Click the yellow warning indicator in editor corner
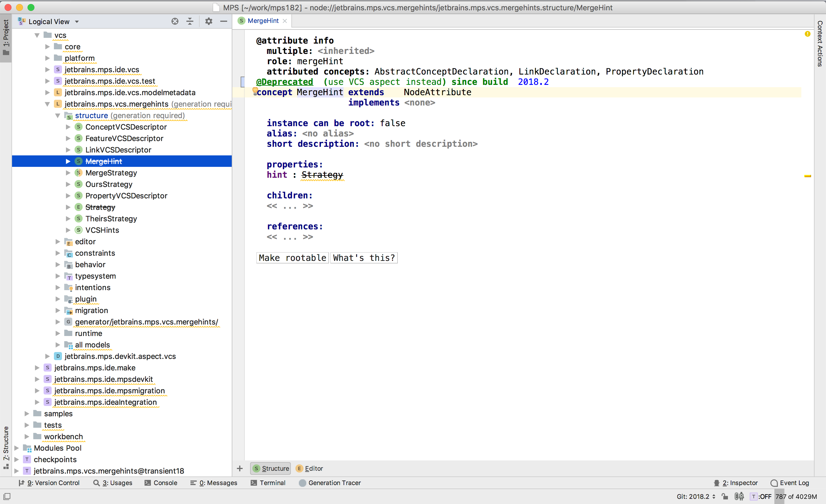Screen dimensions: 826x504 coord(808,34)
